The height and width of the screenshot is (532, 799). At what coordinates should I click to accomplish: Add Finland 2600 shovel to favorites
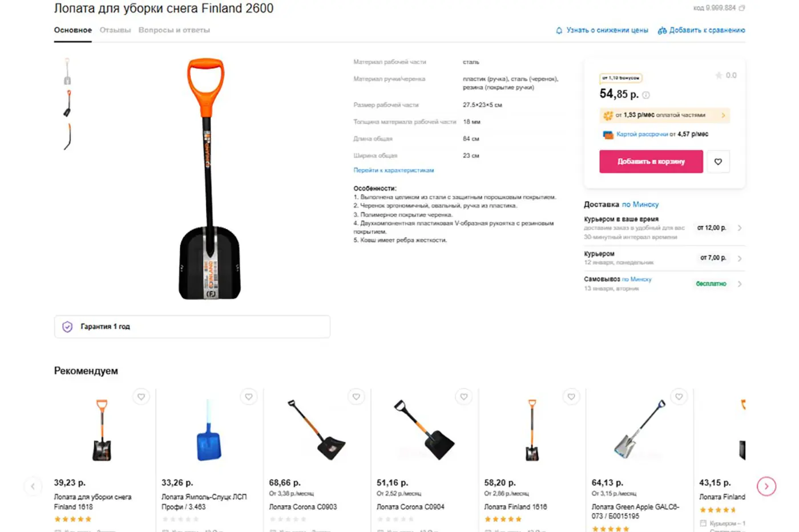coord(718,162)
